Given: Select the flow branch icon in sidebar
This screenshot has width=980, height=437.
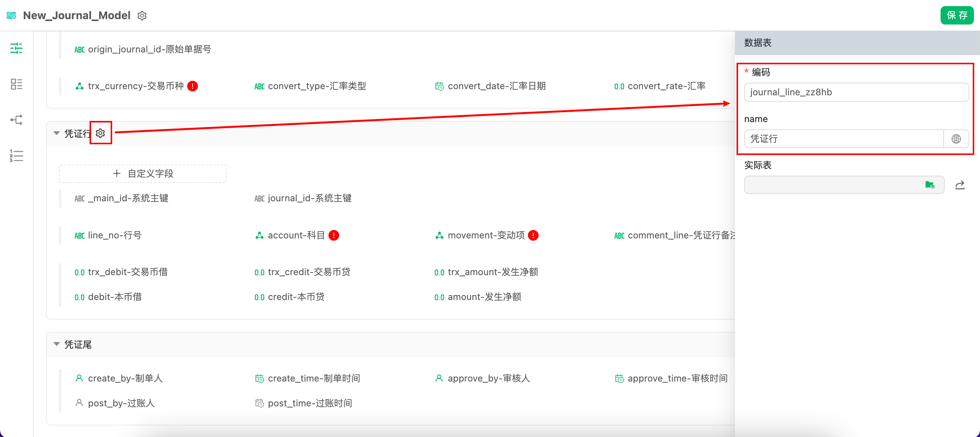Looking at the screenshot, I should coord(16,120).
